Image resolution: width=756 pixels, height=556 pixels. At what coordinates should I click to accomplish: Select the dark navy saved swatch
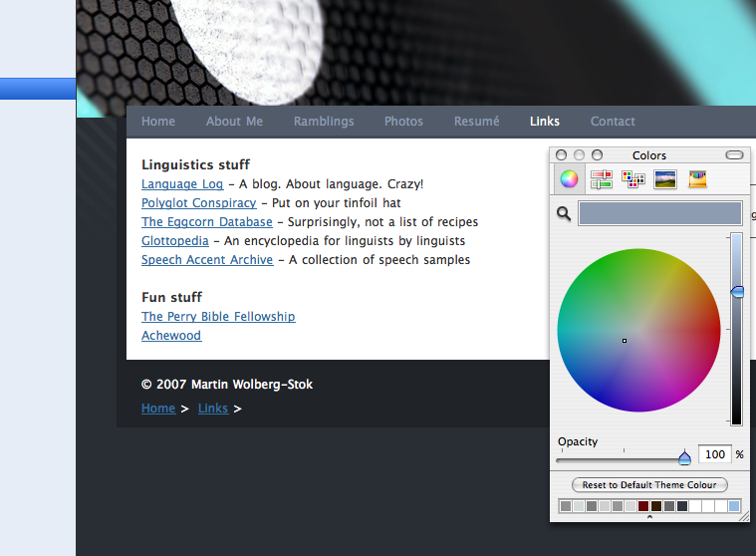pyautogui.click(x=682, y=506)
